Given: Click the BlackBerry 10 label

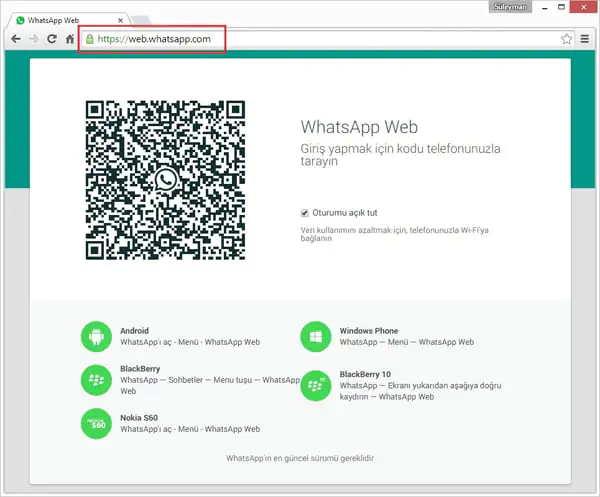Looking at the screenshot, I should click(x=365, y=375).
